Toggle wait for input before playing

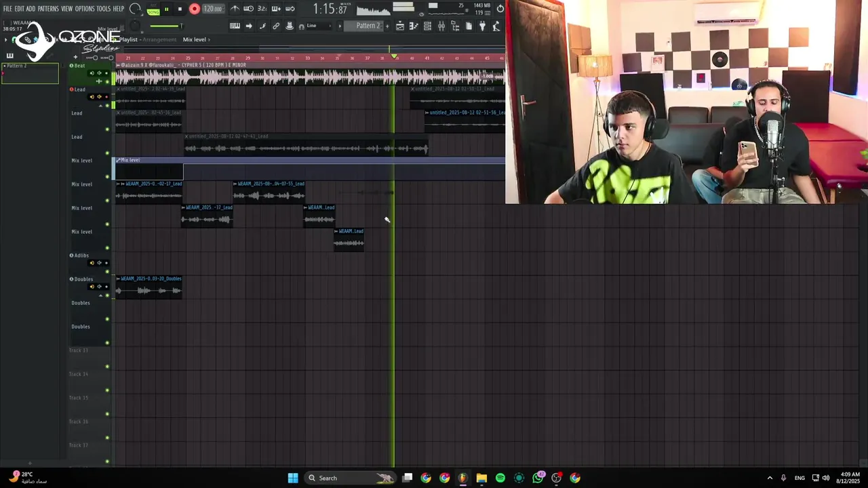point(248,9)
